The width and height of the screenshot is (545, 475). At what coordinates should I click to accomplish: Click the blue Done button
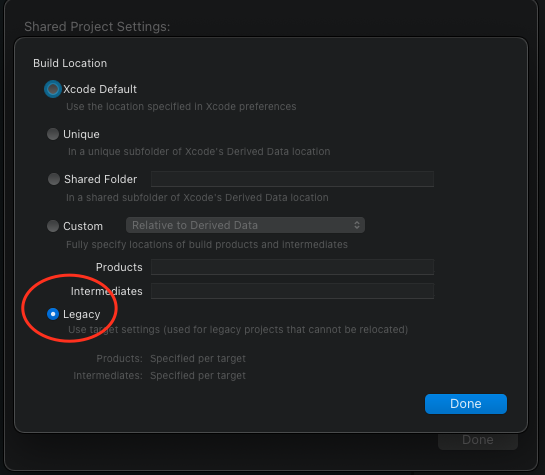click(x=466, y=404)
